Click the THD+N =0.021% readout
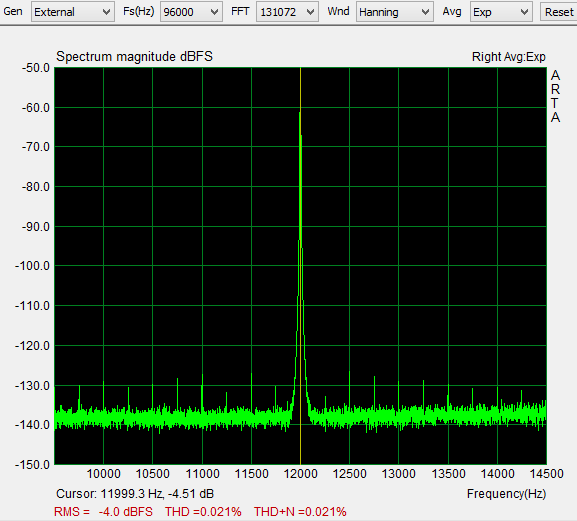 pos(300,512)
